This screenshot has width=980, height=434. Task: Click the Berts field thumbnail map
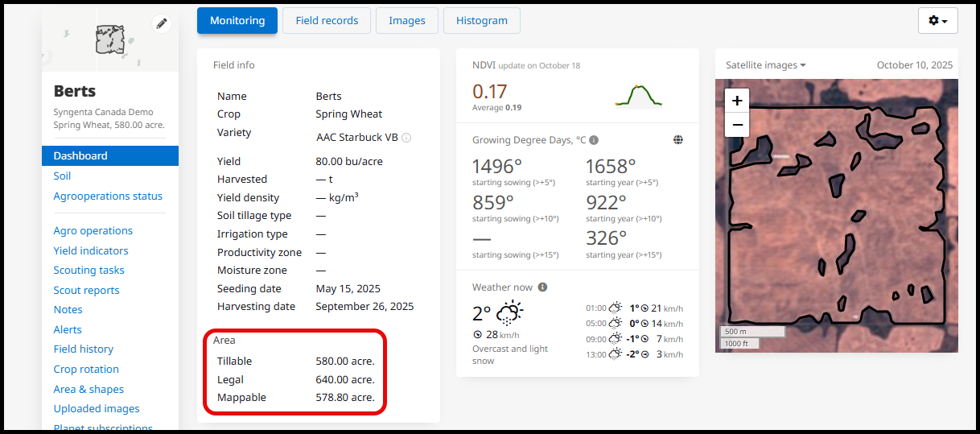click(x=109, y=39)
